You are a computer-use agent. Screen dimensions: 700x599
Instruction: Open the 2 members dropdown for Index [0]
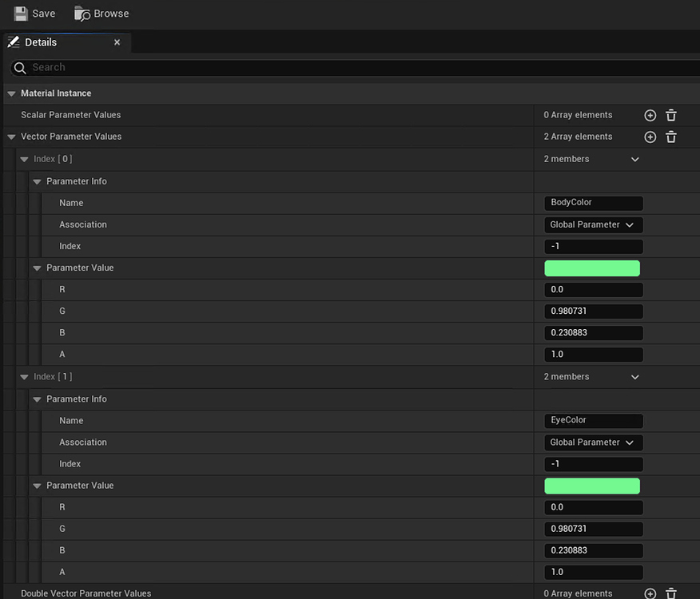(634, 159)
